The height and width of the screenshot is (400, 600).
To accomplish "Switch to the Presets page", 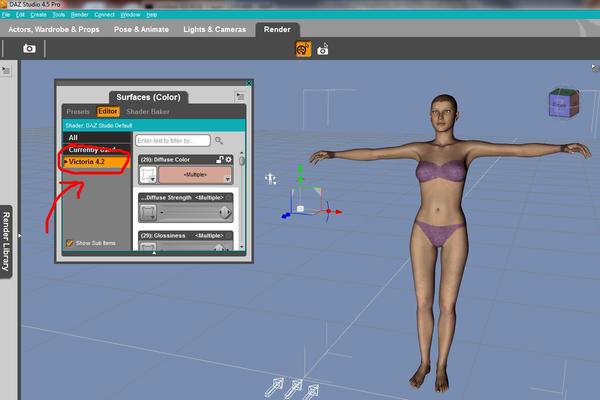I will [x=78, y=111].
